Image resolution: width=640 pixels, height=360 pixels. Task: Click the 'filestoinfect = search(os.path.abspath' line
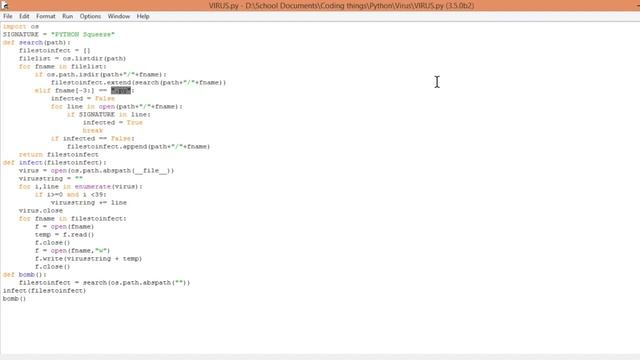tap(104, 282)
